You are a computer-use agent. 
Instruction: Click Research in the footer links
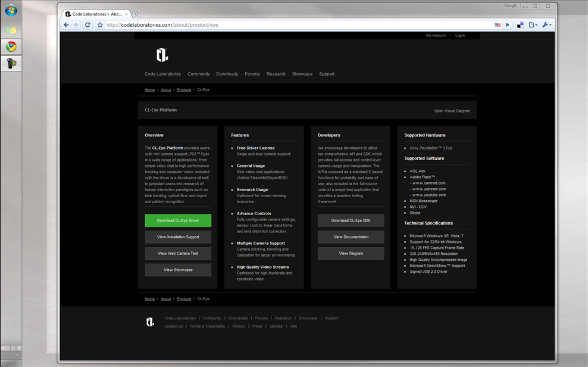(x=283, y=318)
